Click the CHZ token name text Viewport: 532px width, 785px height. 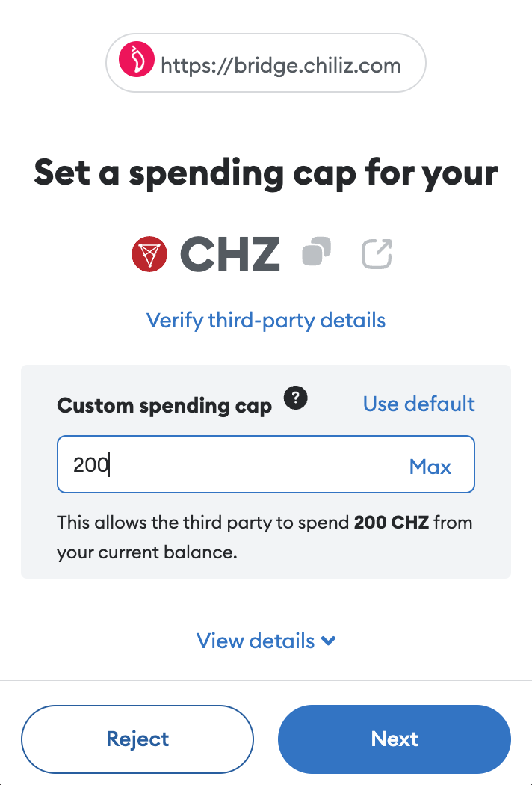point(230,255)
